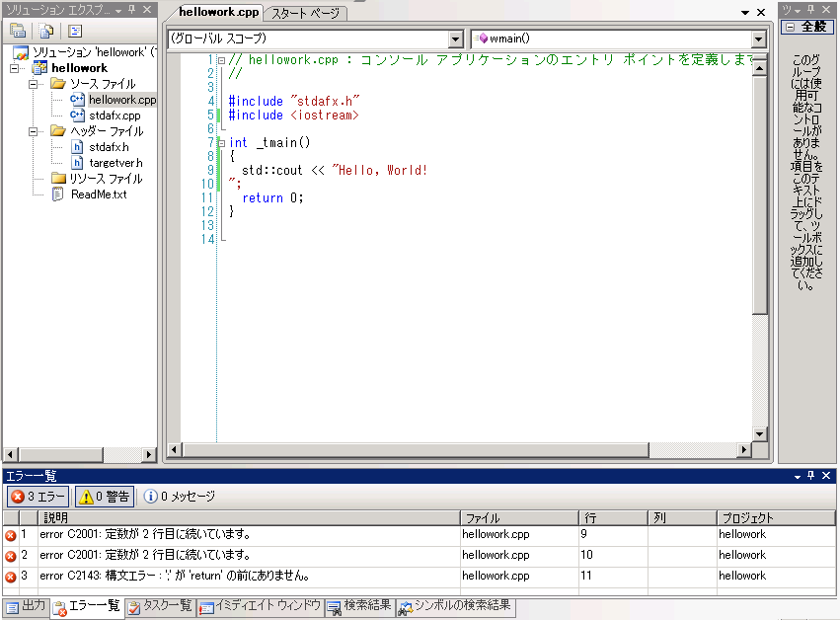The image size is (840, 620).
Task: Collapse the ヘッダー ファイル folder node
Action: 34,131
